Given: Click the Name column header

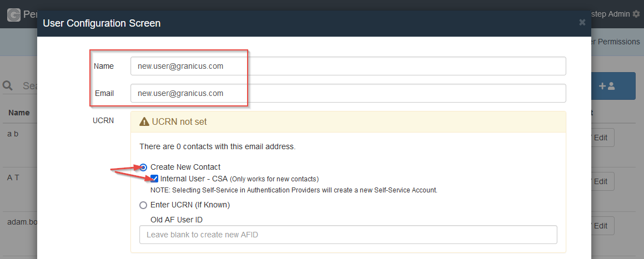Looking at the screenshot, I should 19,113.
